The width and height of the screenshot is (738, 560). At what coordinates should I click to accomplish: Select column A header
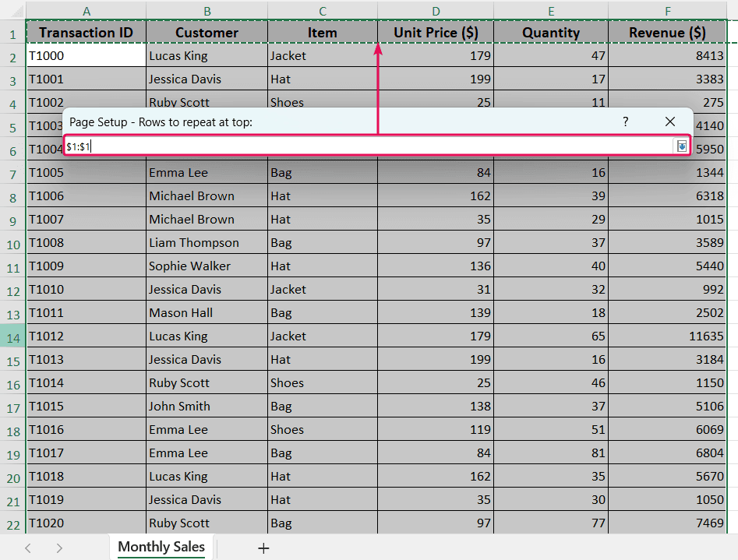[x=87, y=11]
